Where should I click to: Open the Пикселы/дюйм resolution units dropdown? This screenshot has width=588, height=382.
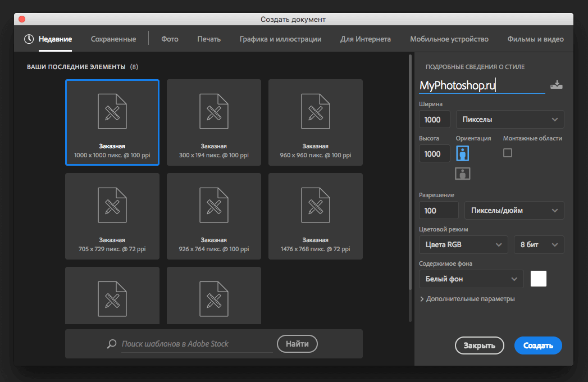tap(514, 211)
